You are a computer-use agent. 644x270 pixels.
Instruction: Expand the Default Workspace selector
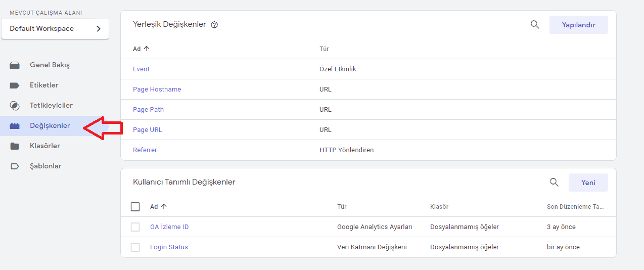coord(55,29)
